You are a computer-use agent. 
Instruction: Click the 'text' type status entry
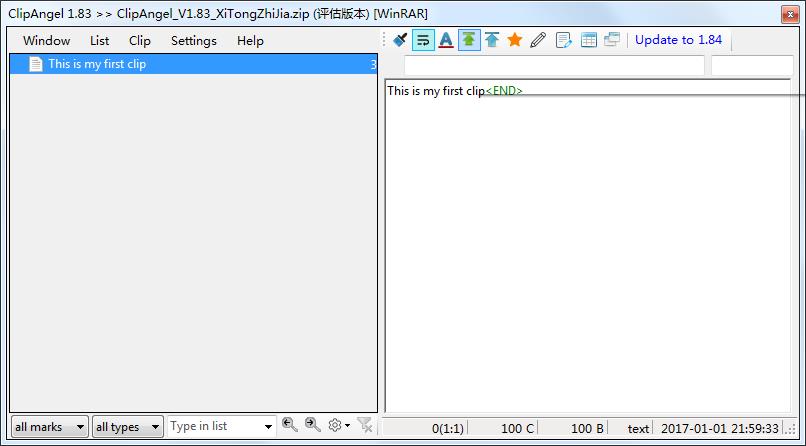[x=638, y=429]
